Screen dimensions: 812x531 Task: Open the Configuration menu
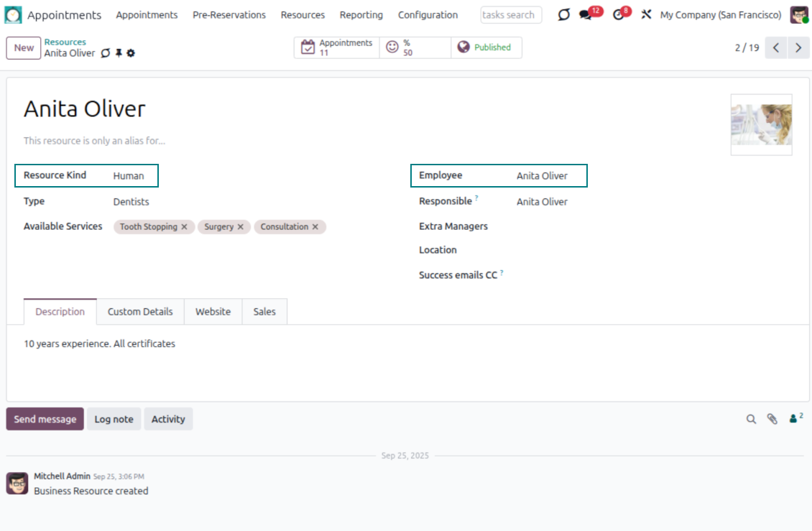[x=428, y=15]
